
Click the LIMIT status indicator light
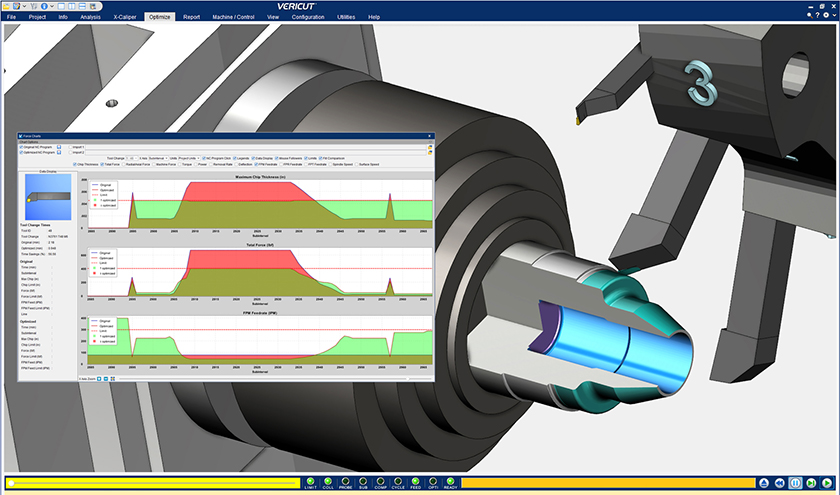coord(311,481)
